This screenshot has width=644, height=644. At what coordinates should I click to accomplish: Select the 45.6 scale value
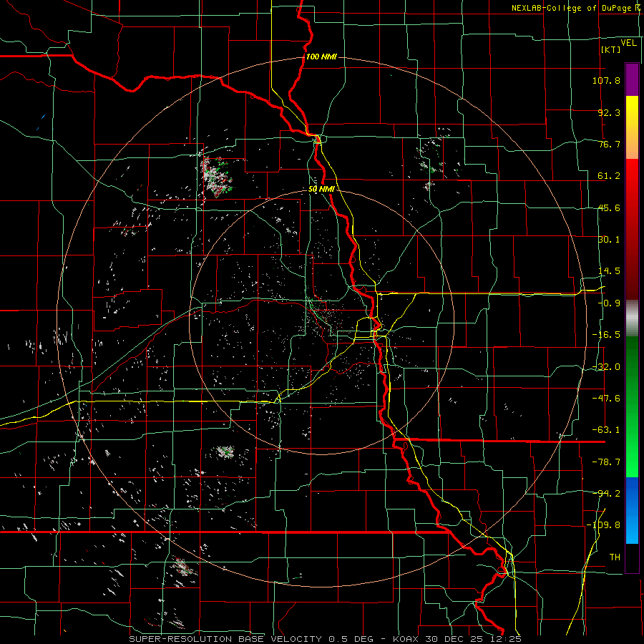point(609,208)
